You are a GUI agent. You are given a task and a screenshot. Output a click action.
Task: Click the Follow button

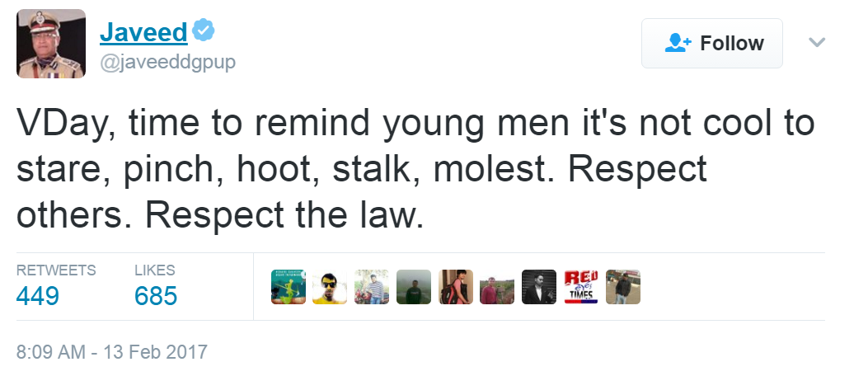[712, 43]
